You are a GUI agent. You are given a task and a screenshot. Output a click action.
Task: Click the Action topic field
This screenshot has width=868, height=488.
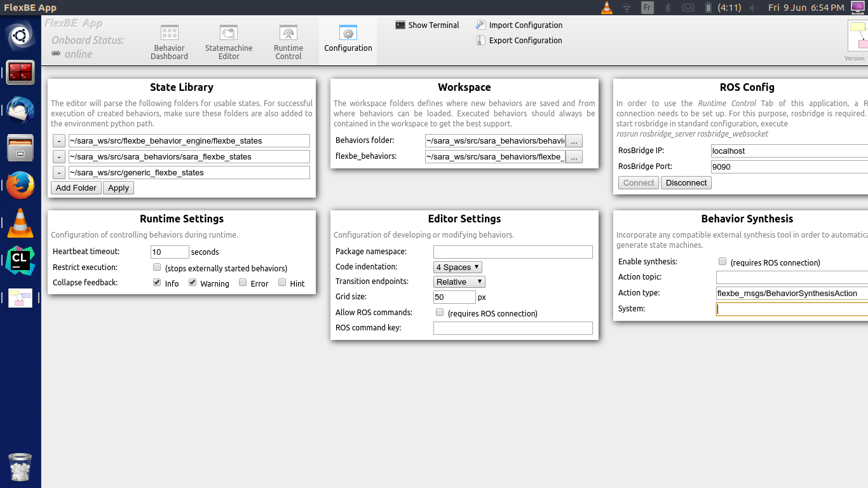coord(792,277)
